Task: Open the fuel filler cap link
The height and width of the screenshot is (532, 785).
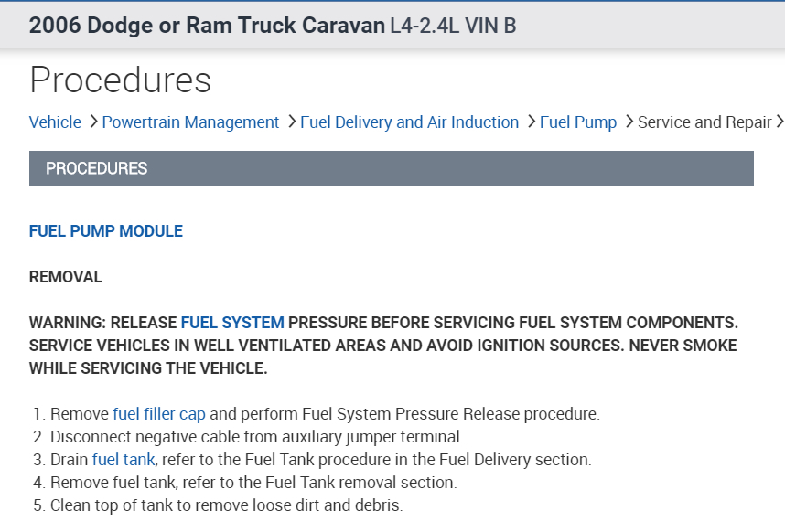Action: pyautogui.click(x=159, y=414)
